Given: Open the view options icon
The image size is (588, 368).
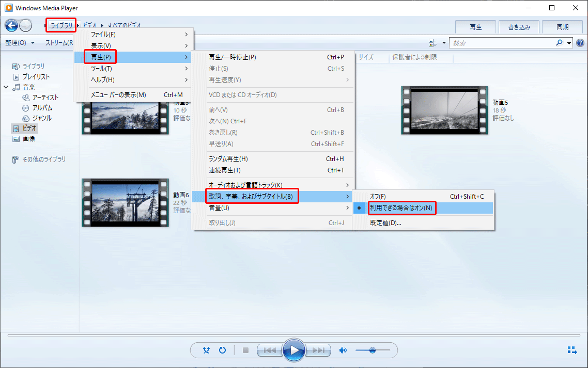Looking at the screenshot, I should tap(433, 43).
